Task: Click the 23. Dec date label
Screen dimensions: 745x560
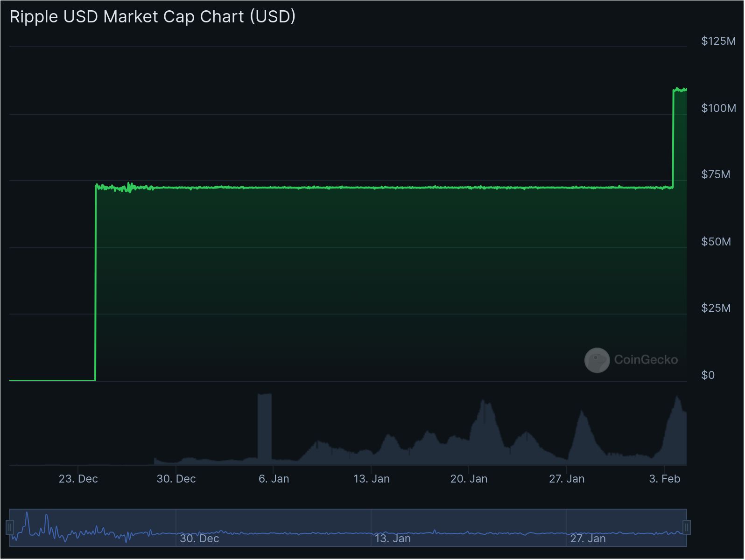Action: 78,479
